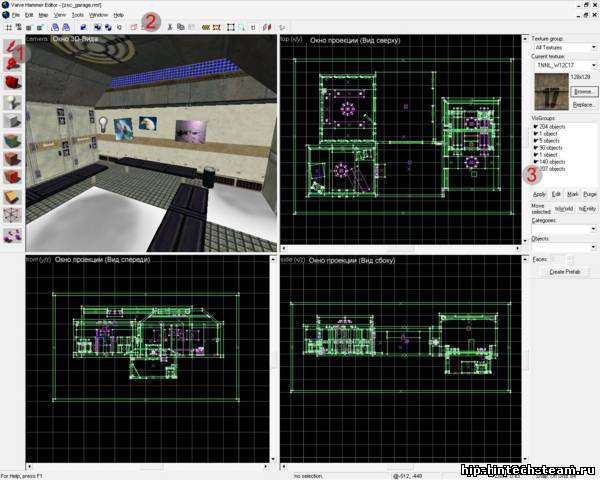Screen dimensions: 600x480
Task: Click the current texture preview thumbnail
Action: [551, 92]
